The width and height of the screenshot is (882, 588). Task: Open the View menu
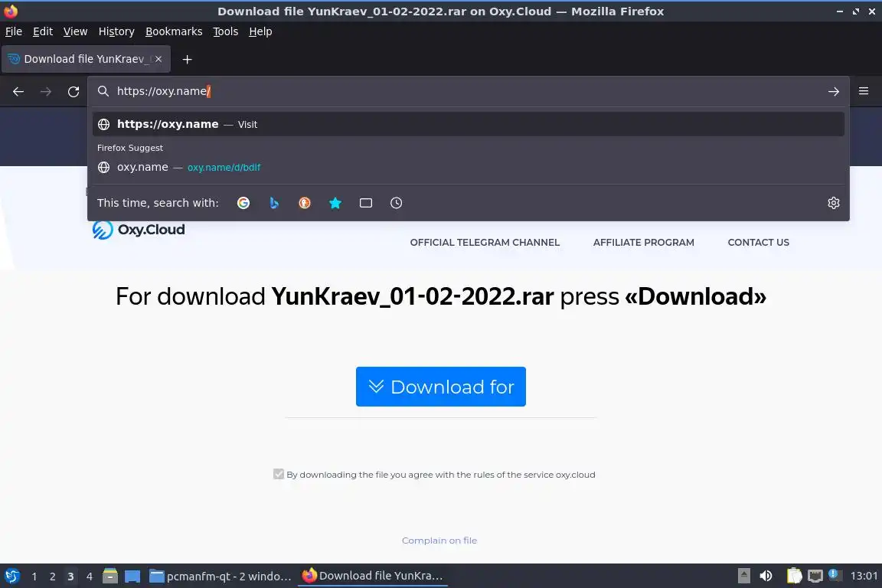pos(75,31)
